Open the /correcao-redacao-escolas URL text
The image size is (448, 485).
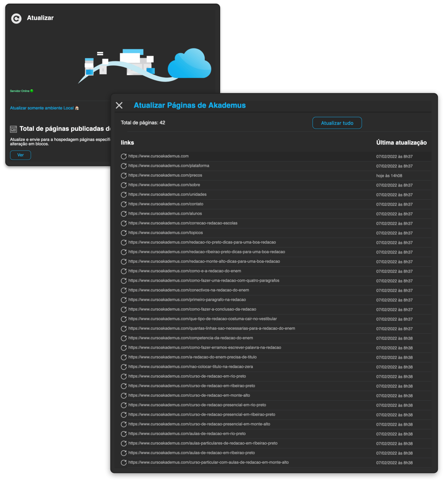click(x=183, y=223)
